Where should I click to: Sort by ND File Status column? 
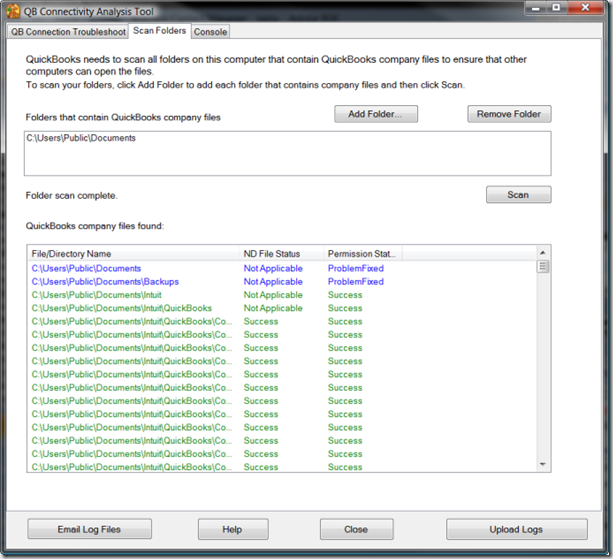281,254
